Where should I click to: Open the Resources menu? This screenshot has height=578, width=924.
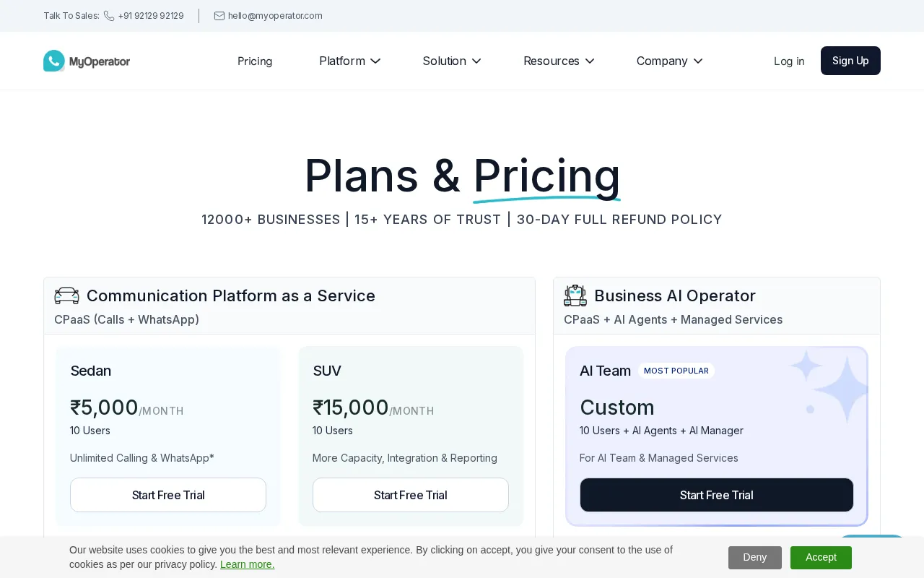(x=552, y=61)
